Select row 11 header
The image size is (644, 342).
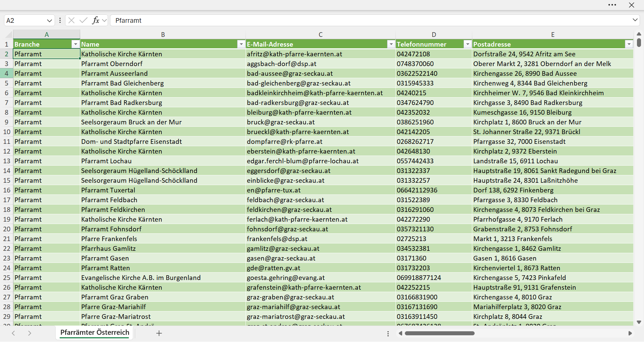pos(6,141)
